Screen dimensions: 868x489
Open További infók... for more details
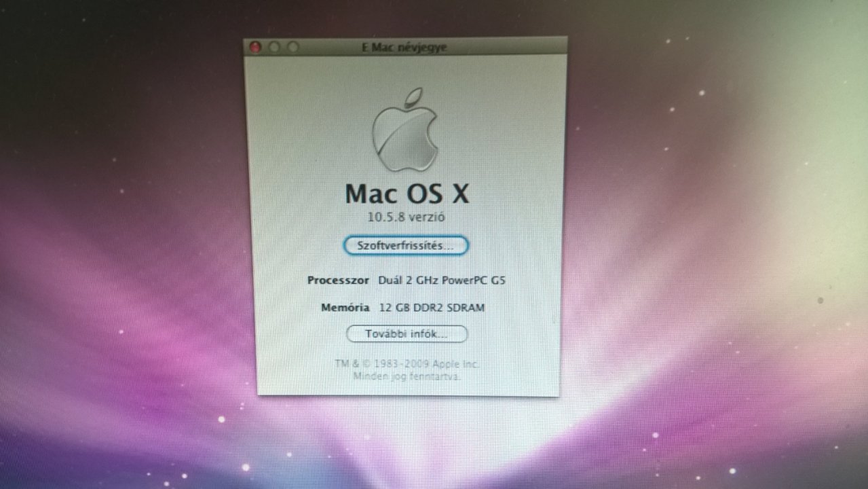coord(407,334)
